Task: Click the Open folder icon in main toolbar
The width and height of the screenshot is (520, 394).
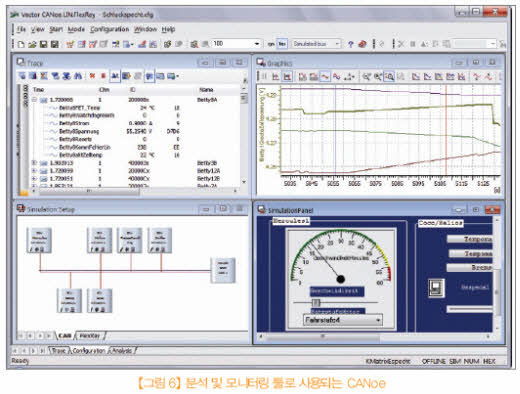Action: 32,44
